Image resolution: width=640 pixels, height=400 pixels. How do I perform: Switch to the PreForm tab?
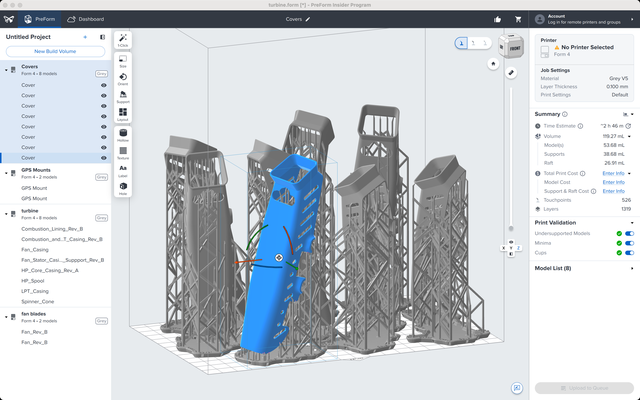[x=40, y=19]
